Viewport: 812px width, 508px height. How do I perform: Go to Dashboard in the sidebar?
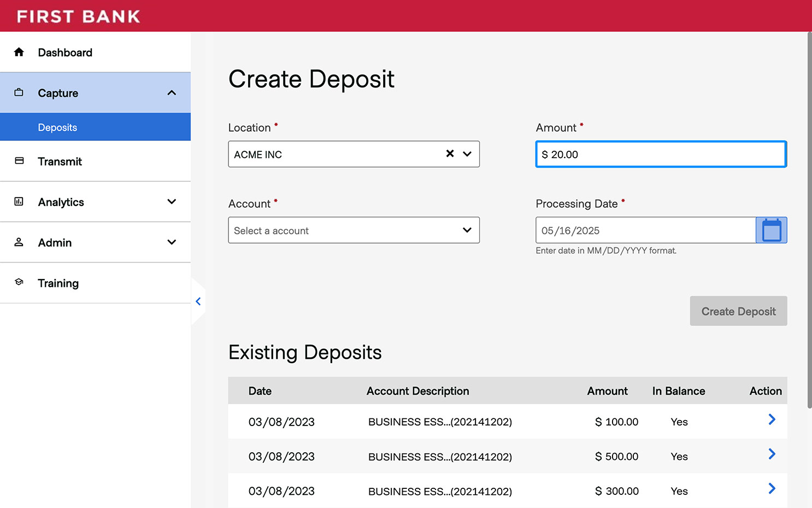pyautogui.click(x=95, y=52)
